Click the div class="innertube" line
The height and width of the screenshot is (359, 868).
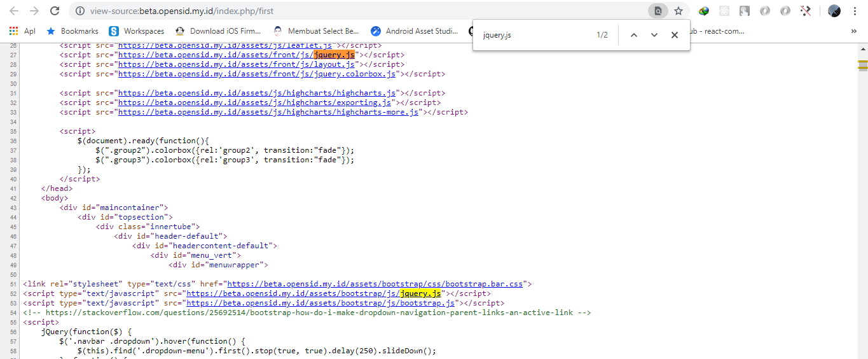pos(148,227)
